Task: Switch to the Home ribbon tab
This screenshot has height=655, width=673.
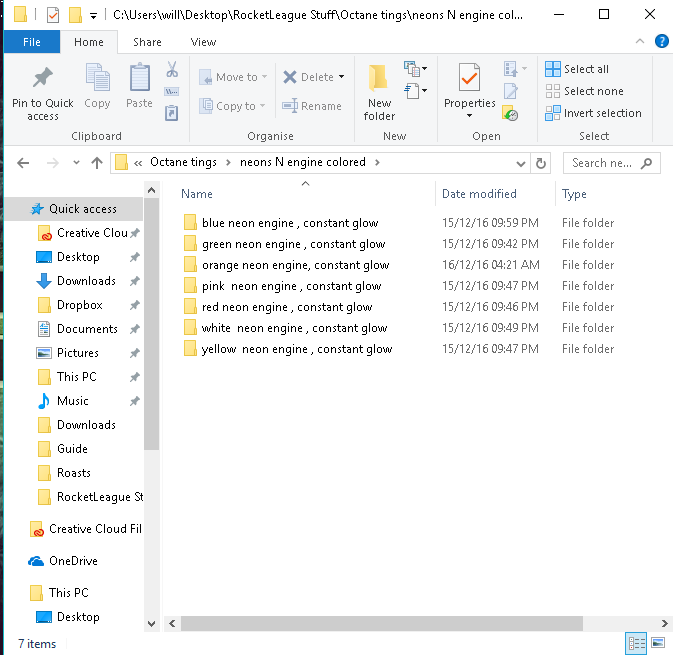Action: coord(89,42)
